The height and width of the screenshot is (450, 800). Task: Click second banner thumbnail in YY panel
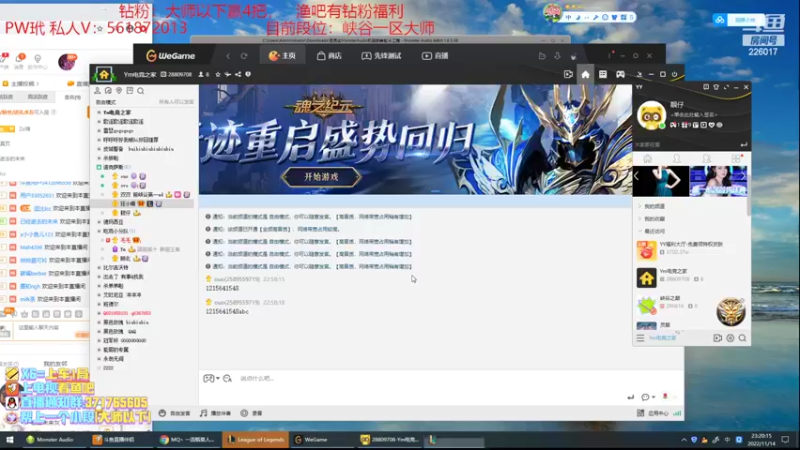tap(718, 181)
